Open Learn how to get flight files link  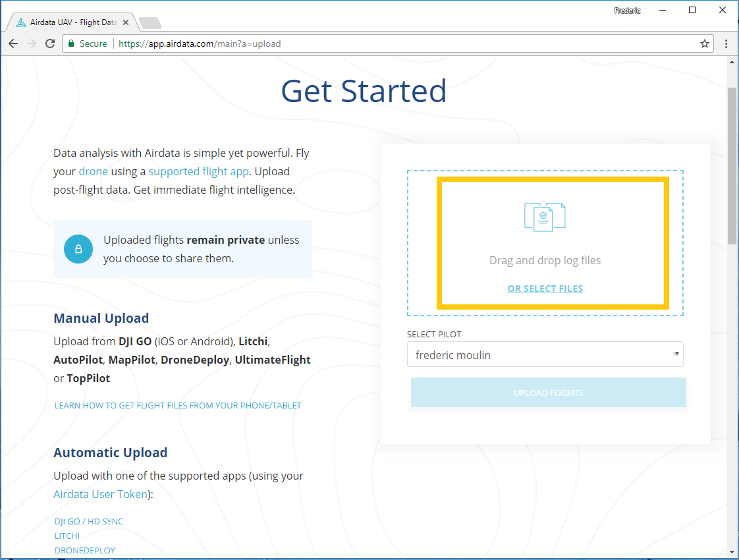coord(178,405)
